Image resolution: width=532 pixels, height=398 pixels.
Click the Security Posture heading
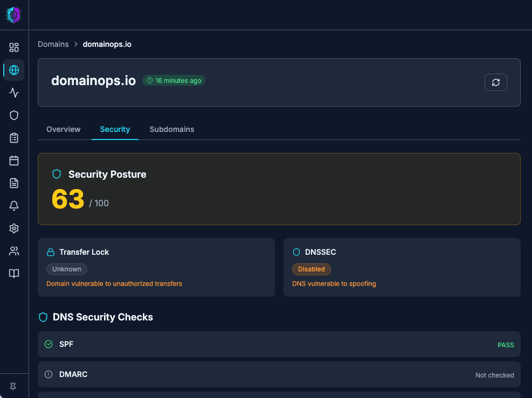coord(107,174)
